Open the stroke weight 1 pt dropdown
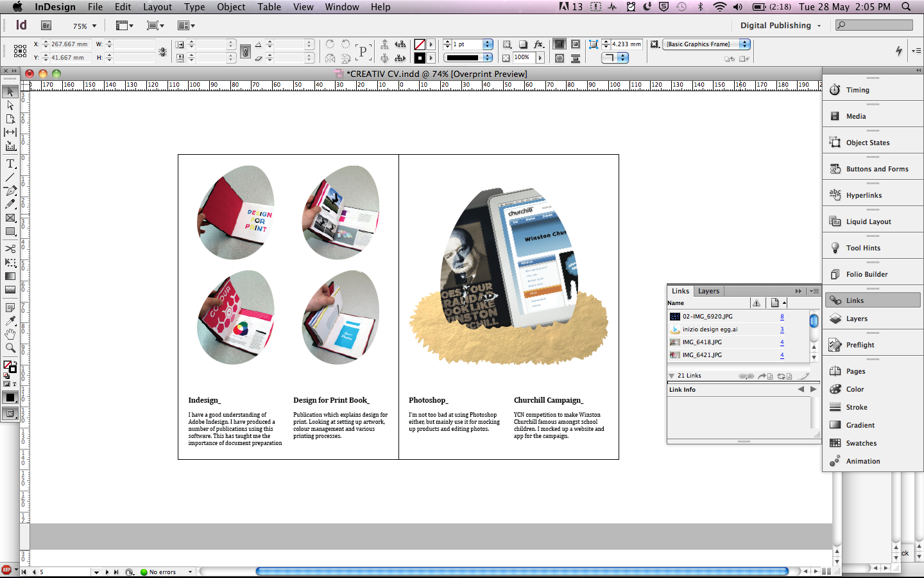Screen dimensions: 924x578 488,44
